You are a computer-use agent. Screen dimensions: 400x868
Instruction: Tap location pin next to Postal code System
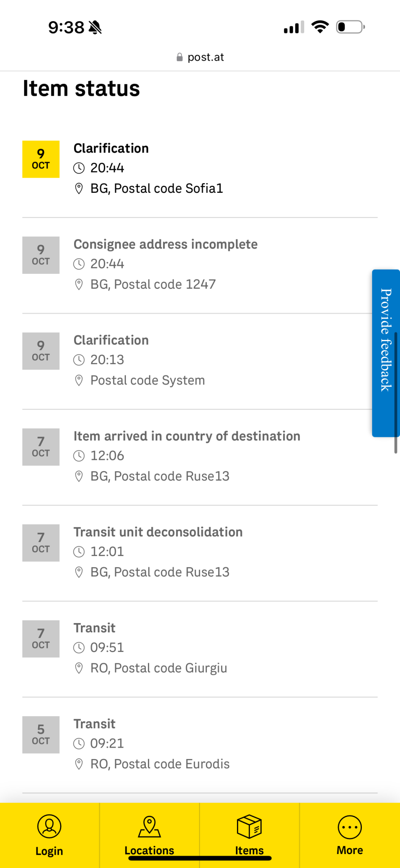point(79,381)
